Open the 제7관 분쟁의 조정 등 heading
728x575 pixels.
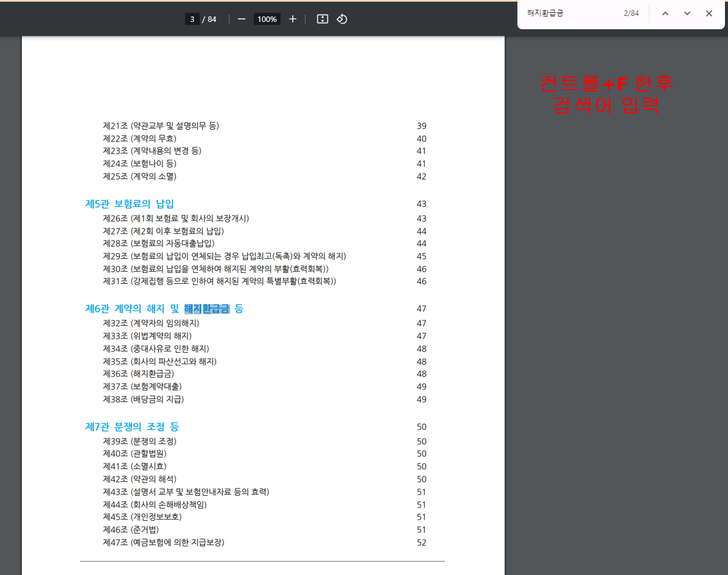[x=132, y=427]
